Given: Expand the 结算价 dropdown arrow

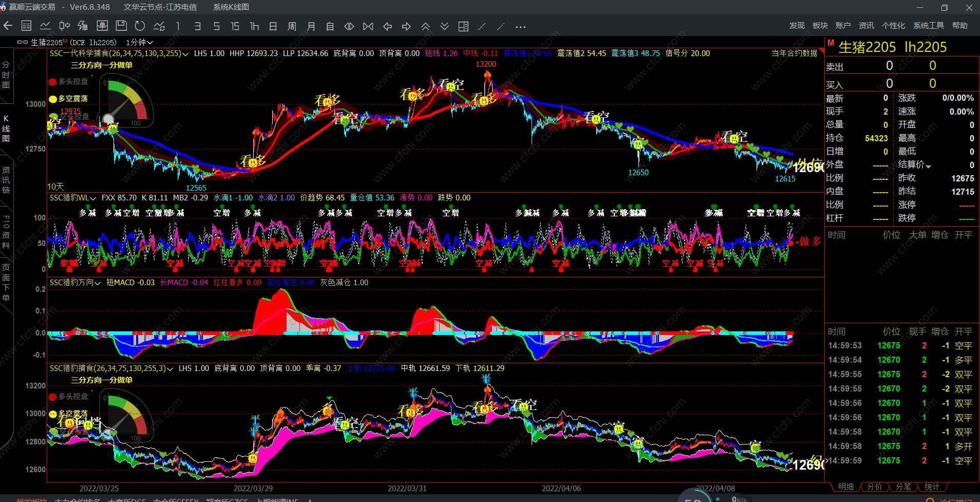Looking at the screenshot, I should pos(928,166).
